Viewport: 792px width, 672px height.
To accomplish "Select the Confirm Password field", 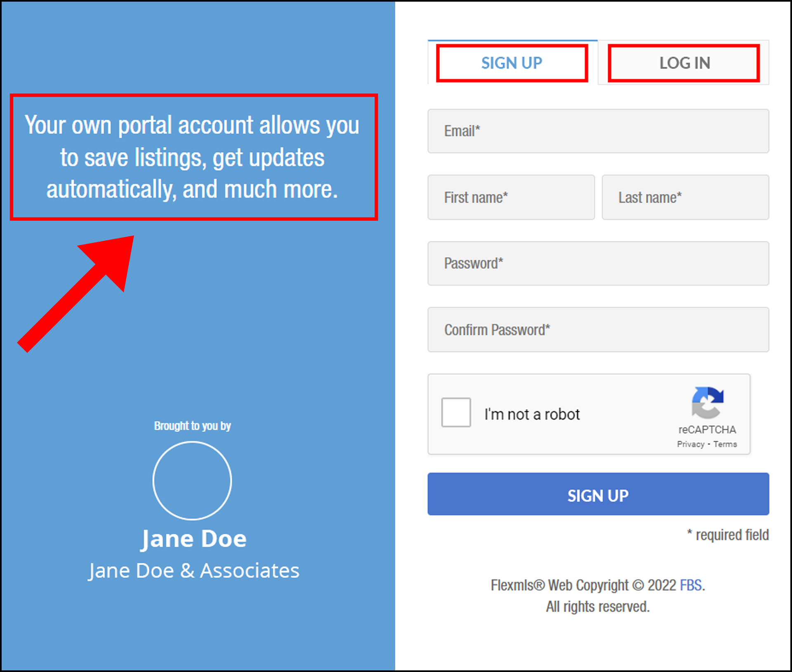I will [598, 330].
